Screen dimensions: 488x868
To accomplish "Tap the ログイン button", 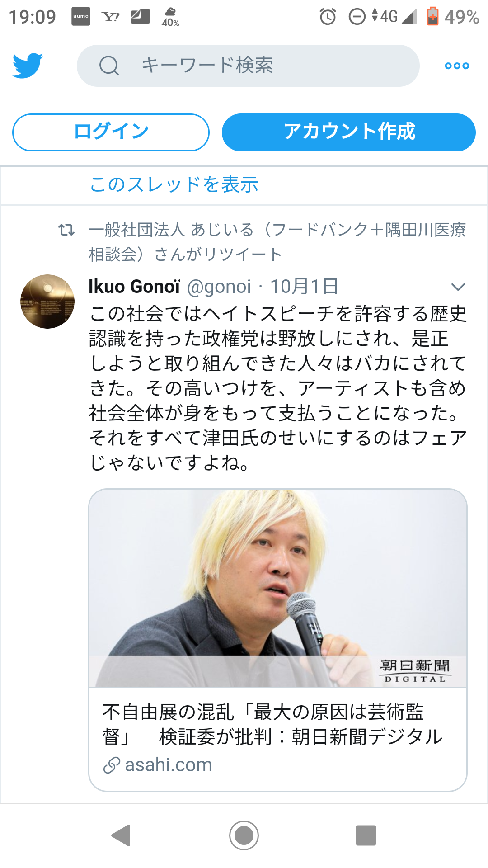I will click(x=111, y=132).
